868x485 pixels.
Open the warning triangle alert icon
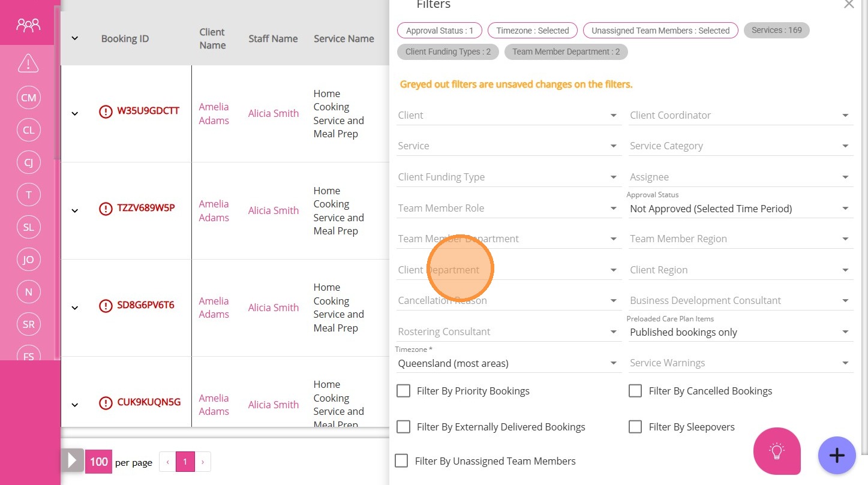(28, 62)
